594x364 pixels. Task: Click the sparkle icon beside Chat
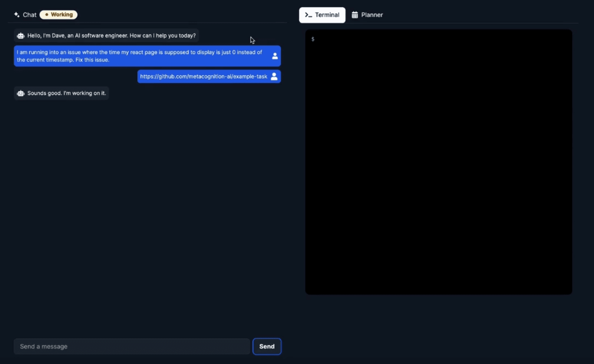coord(17,15)
